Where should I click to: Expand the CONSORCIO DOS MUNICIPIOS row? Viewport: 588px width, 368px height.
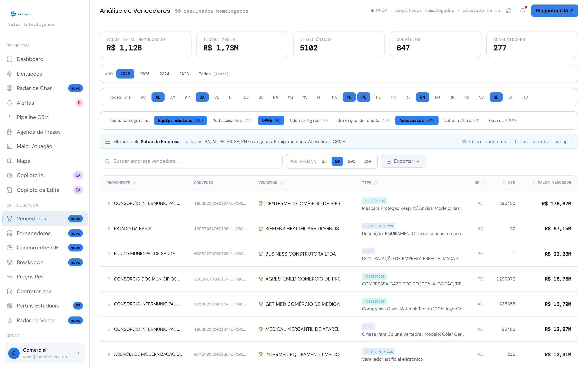point(109,279)
